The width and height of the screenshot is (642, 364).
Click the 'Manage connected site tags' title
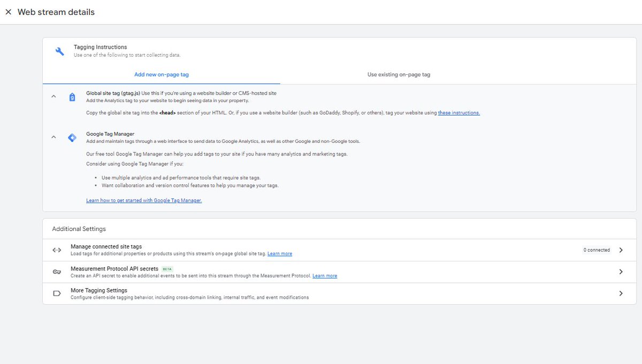106,246
